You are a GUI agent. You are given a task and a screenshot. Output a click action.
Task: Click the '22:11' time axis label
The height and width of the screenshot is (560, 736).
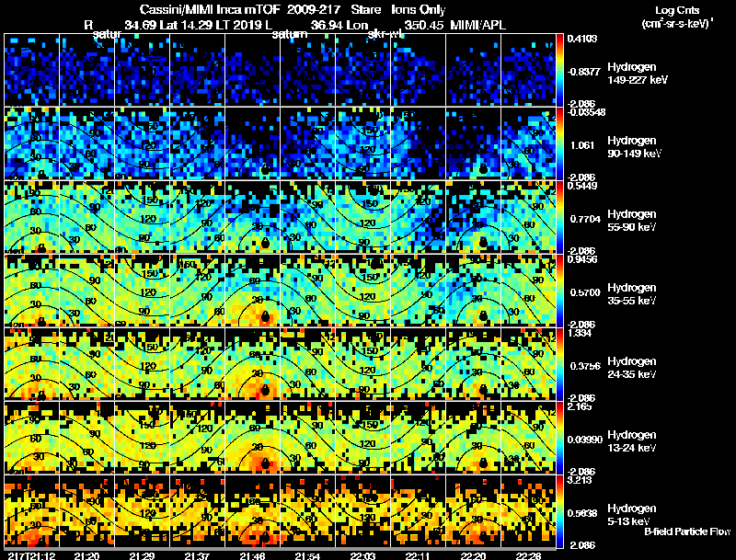pyautogui.click(x=418, y=555)
